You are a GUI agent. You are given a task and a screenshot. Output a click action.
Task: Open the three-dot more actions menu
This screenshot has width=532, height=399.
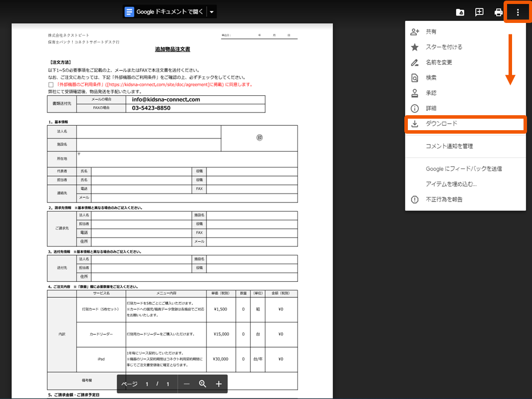coord(518,12)
